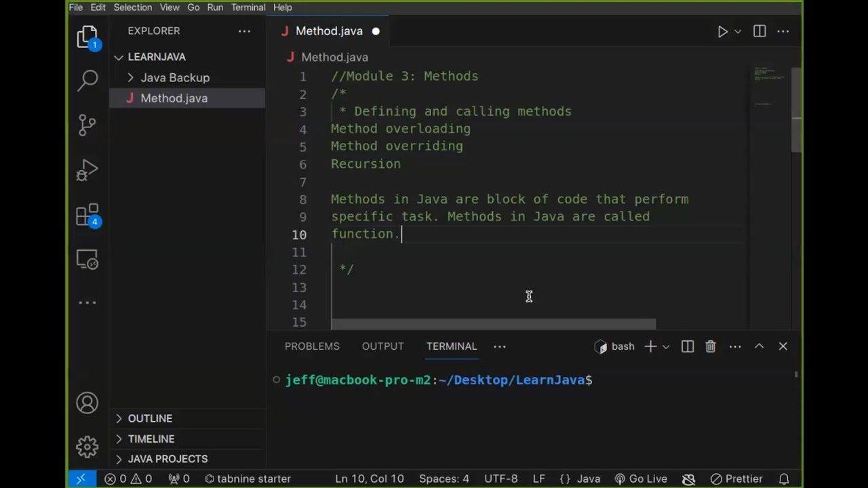Maximize the panel size chevron
Screen dimensions: 868x488
pos(759,346)
